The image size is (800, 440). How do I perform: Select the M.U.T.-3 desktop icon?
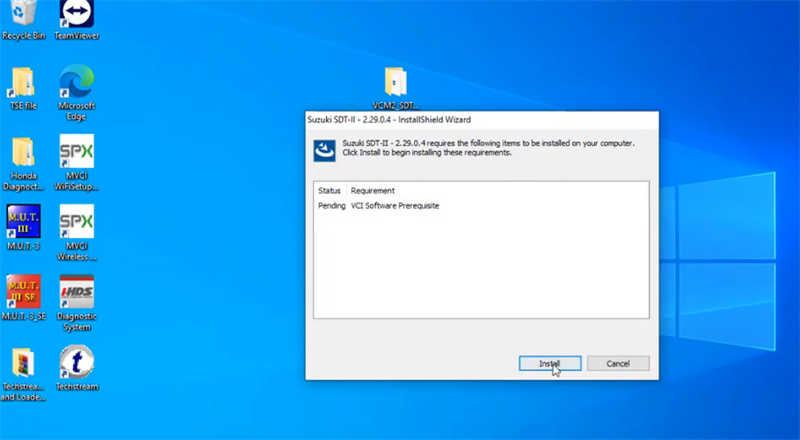23,227
